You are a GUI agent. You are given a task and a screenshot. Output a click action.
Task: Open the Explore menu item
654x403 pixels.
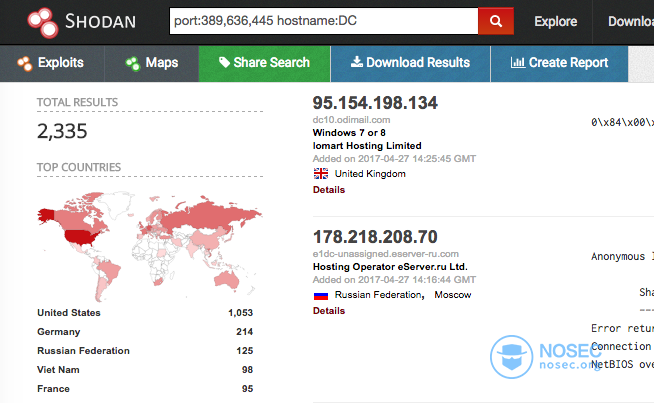pos(556,21)
